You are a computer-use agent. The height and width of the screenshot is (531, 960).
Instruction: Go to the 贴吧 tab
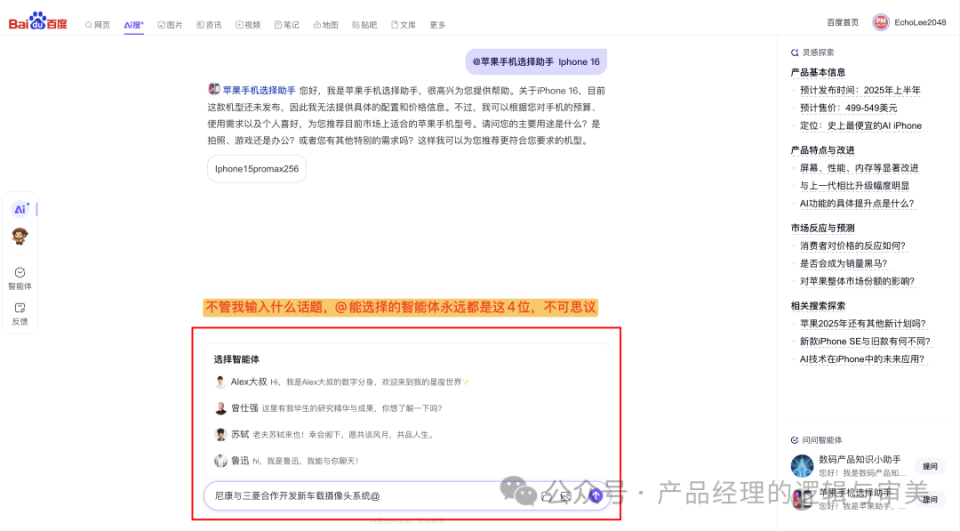(364, 25)
